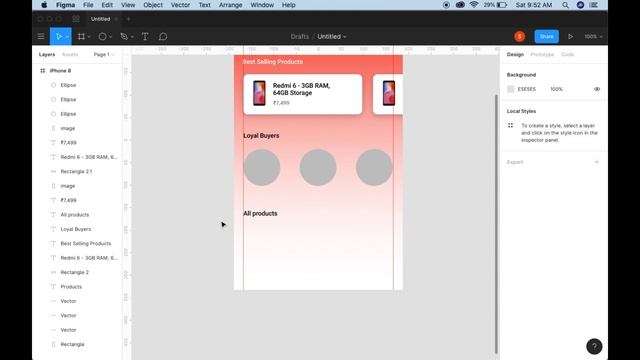Select the Move tool
This screenshot has height=360, width=640.
tap(59, 37)
